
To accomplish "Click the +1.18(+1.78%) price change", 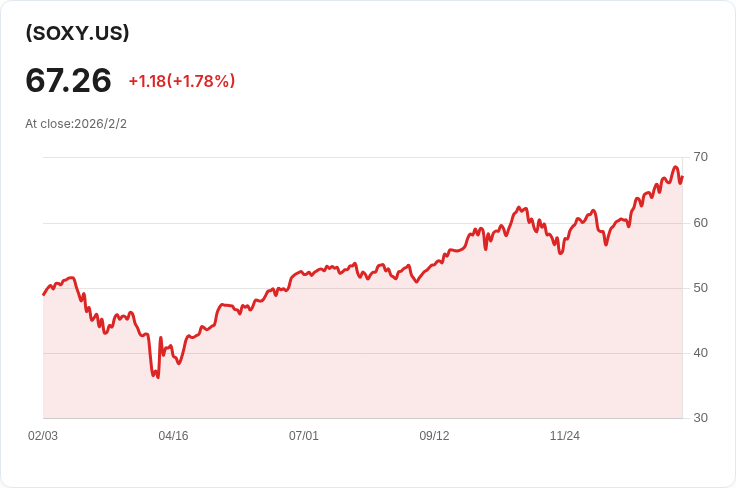I will (x=181, y=81).
